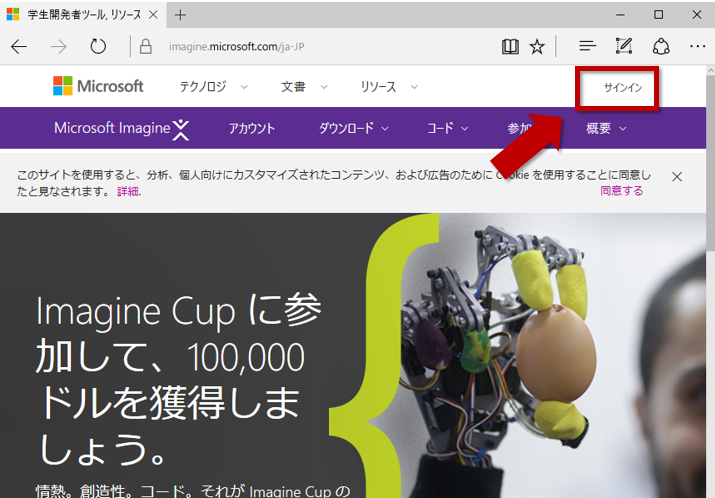Open the アカウント menu item
715x498 pixels.
(252, 128)
